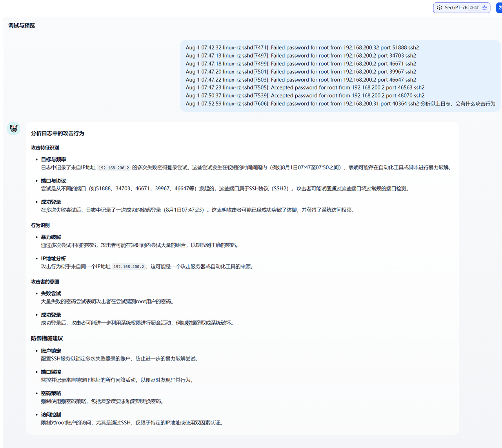Expand the SecGPT-7B model selector

(456, 8)
